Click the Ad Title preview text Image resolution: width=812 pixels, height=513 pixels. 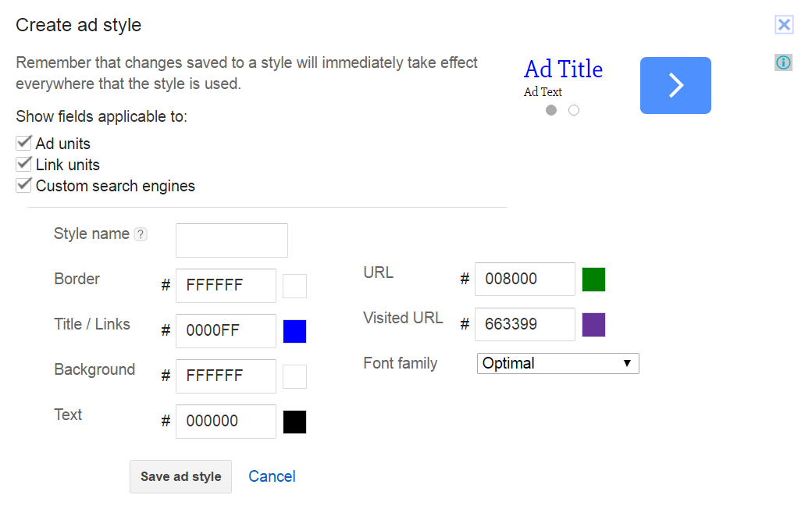(563, 69)
